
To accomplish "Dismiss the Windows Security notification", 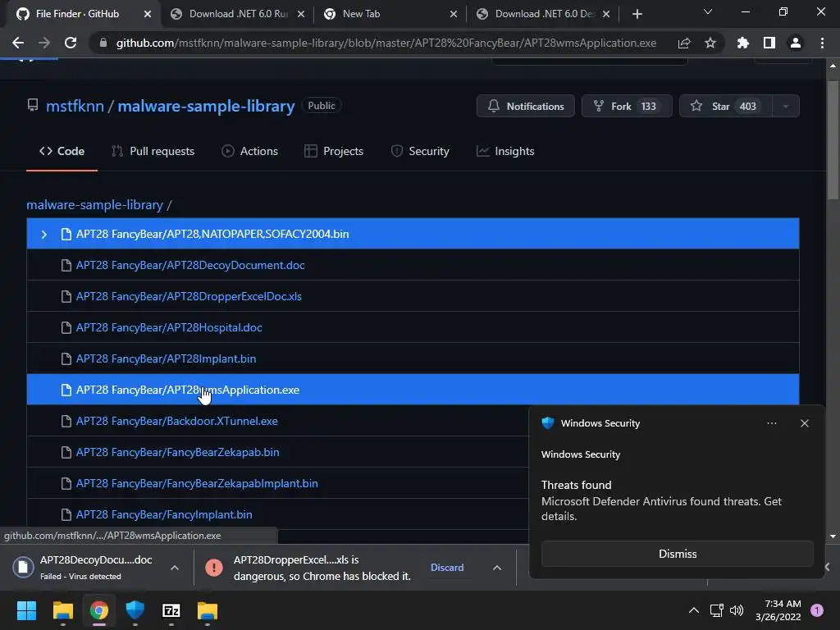I will pyautogui.click(x=677, y=554).
